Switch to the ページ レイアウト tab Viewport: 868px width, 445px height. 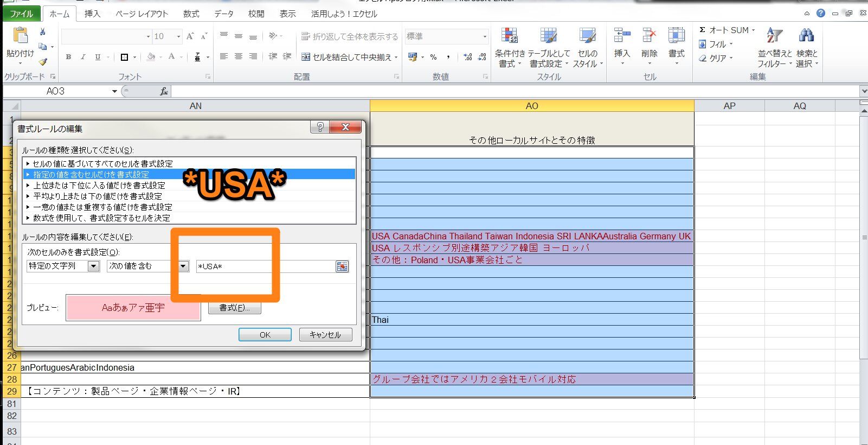[142, 14]
